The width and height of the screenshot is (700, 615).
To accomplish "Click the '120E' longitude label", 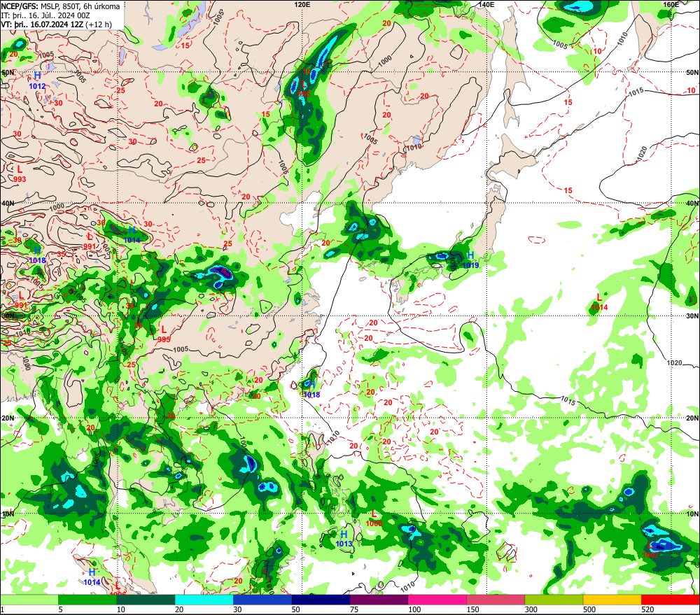I will click(302, 4).
